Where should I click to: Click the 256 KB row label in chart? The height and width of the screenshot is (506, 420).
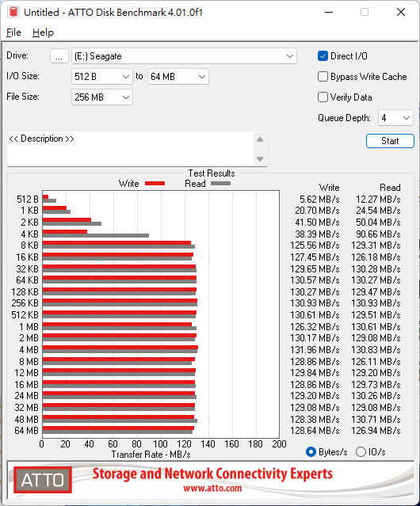[25, 303]
